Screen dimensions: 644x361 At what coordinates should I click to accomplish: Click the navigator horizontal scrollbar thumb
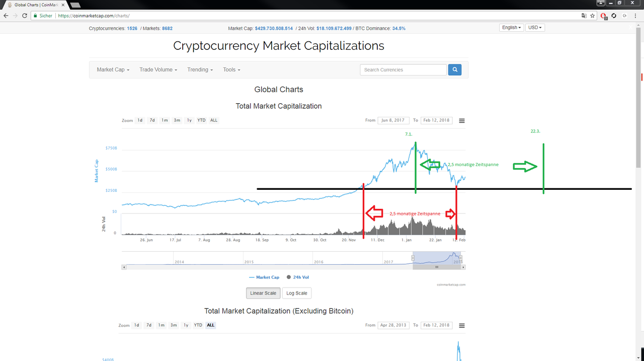click(437, 267)
